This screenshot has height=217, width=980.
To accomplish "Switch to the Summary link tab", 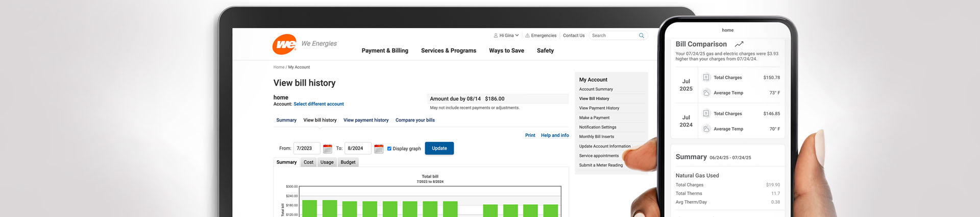I will [x=286, y=120].
